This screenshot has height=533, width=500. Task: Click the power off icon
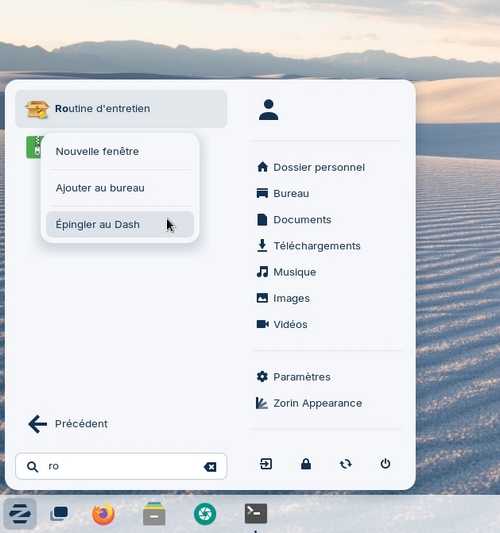pos(385,464)
